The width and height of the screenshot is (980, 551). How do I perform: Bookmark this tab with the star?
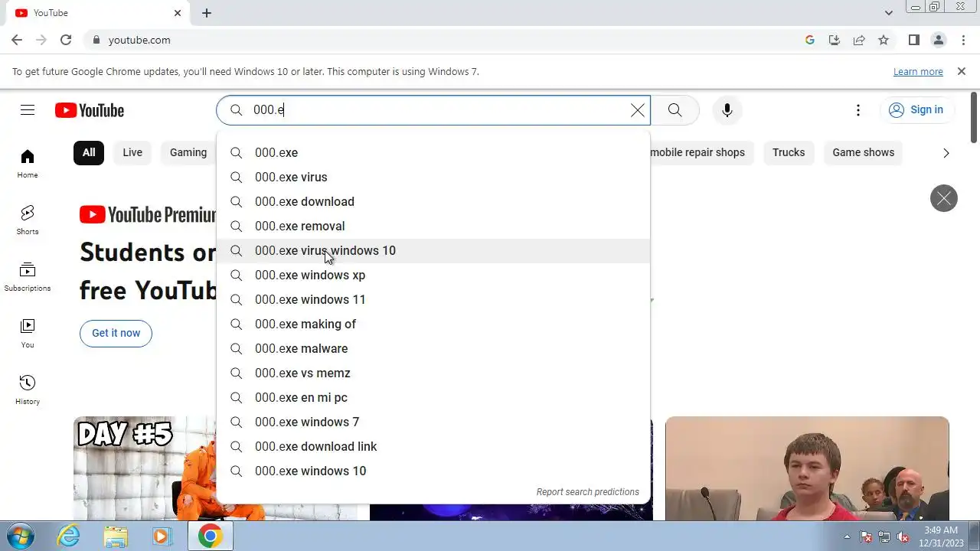tap(884, 40)
